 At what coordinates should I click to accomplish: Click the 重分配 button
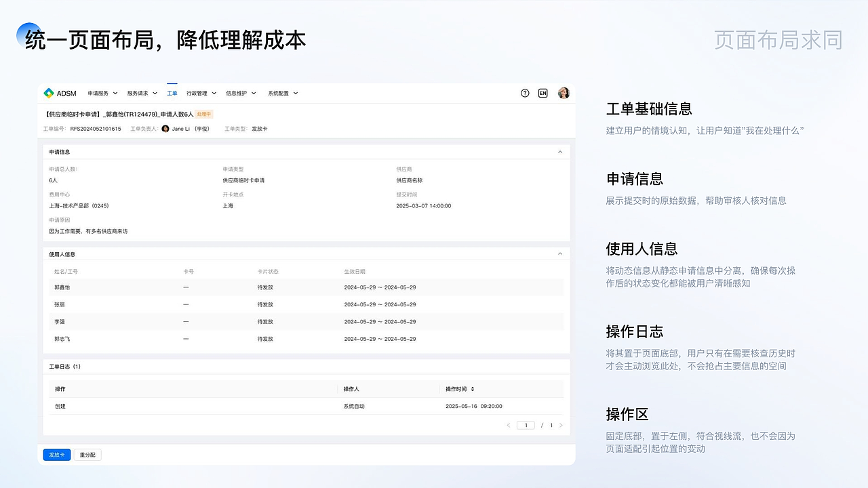tap(87, 455)
